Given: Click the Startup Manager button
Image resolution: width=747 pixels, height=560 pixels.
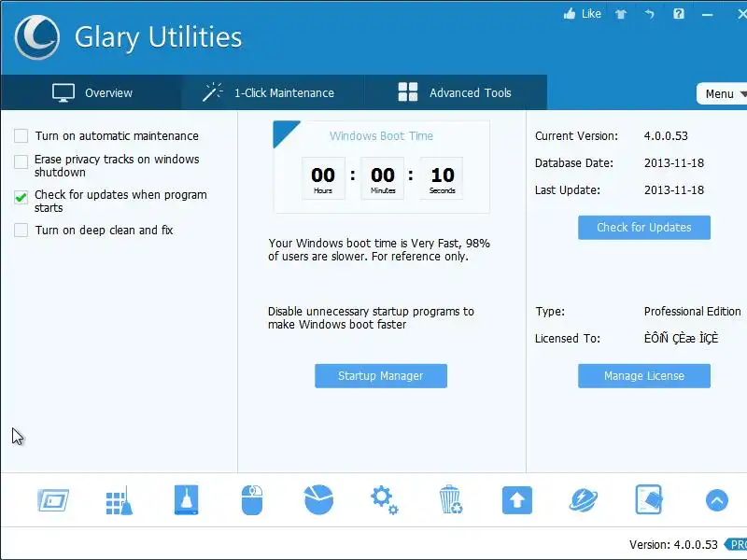Looking at the screenshot, I should [x=381, y=376].
